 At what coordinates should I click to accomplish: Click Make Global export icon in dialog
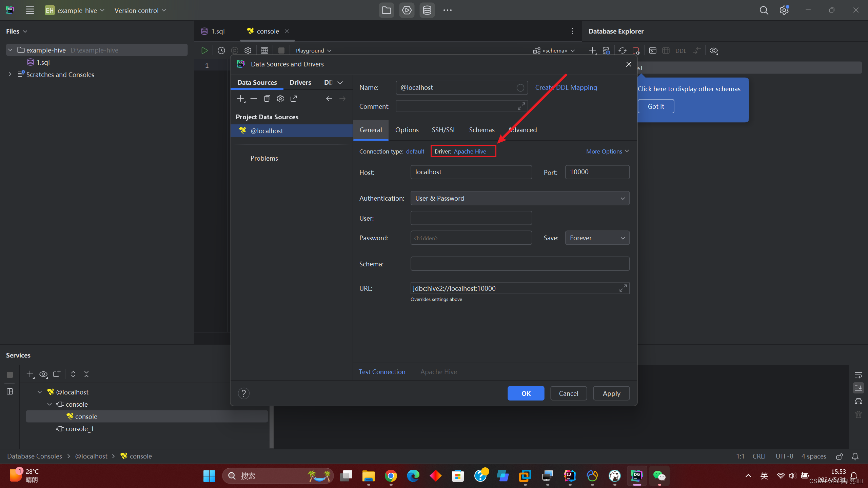coord(294,99)
